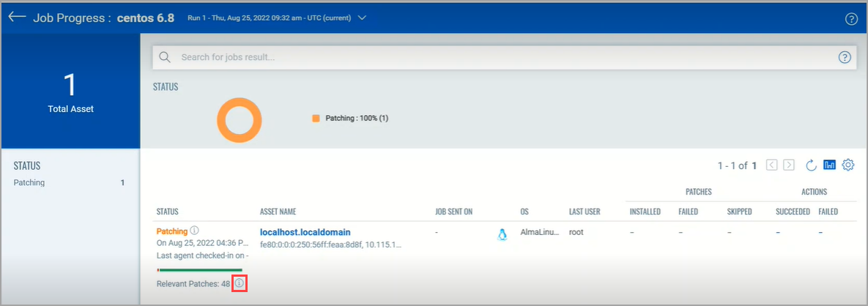The height and width of the screenshot is (306, 868).
Task: Click the INSTALLED patches column header
Action: coord(645,212)
